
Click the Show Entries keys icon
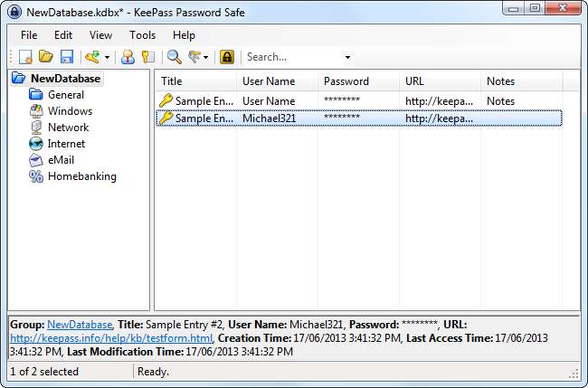pos(194,57)
